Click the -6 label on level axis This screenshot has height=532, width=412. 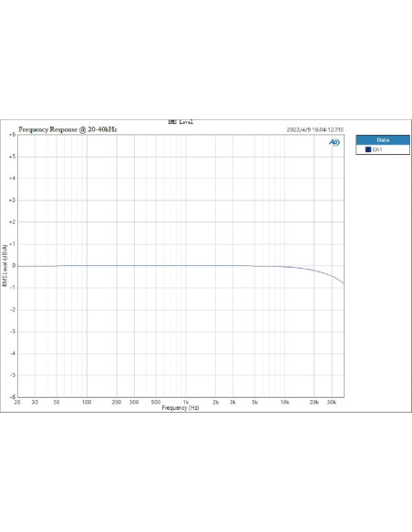13,396
